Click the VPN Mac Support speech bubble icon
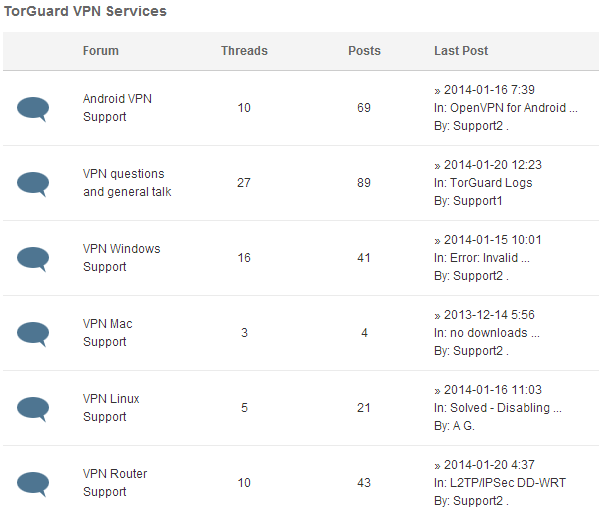Image resolution: width=599 pixels, height=513 pixels. point(33,334)
